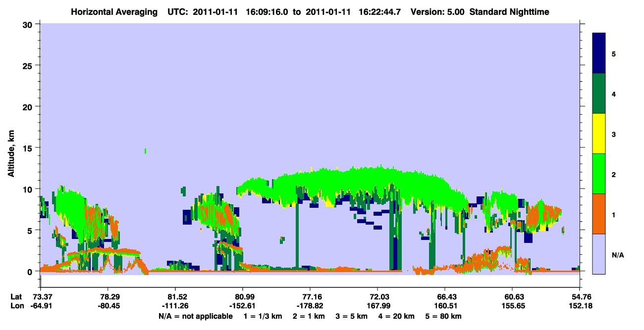
Task: Click the 'Standard Nighttime' label
Action: (x=509, y=12)
